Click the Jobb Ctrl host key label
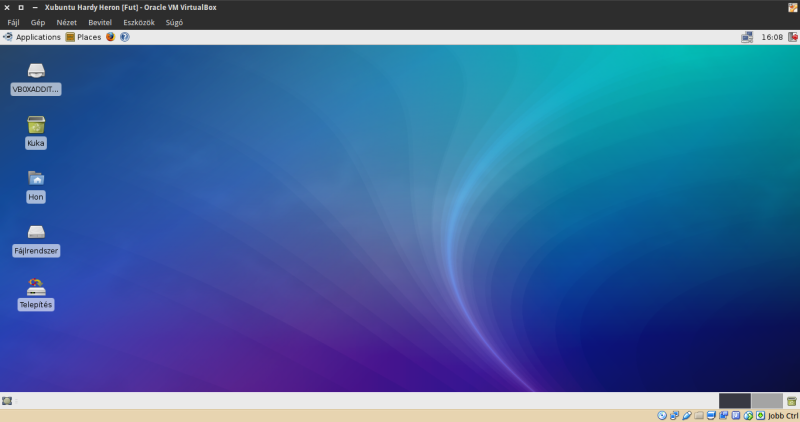800x422 pixels. click(x=783, y=416)
